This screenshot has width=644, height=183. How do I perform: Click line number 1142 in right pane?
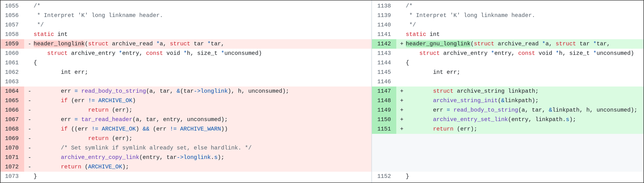(384, 44)
